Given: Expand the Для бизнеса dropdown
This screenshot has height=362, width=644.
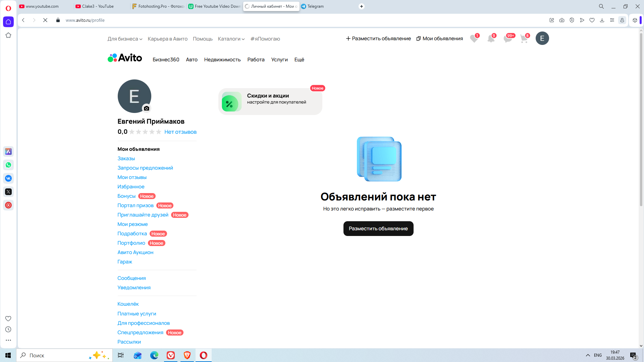Looking at the screenshot, I should pos(125,39).
